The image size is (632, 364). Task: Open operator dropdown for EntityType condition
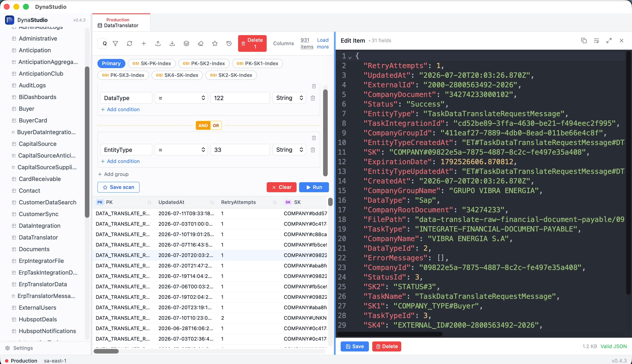point(181,150)
